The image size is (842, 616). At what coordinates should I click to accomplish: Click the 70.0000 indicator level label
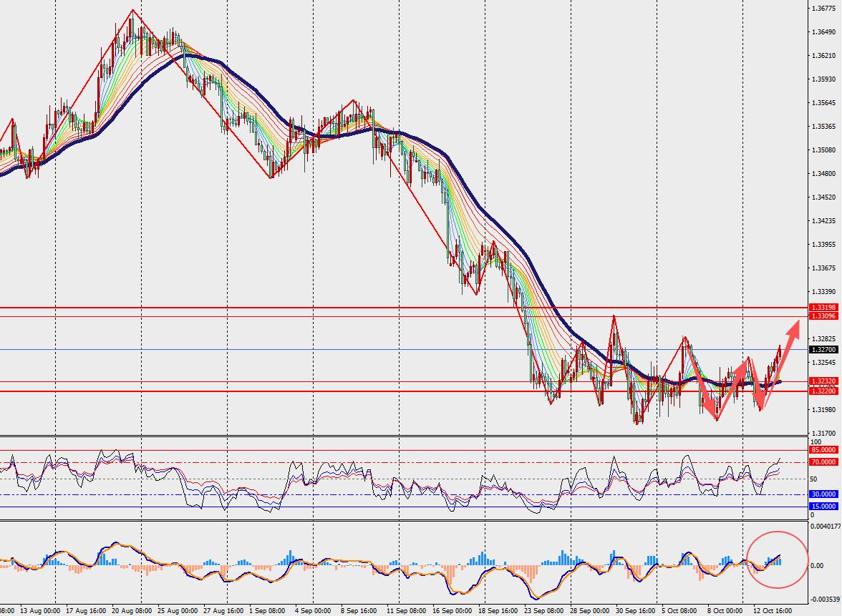tap(823, 462)
